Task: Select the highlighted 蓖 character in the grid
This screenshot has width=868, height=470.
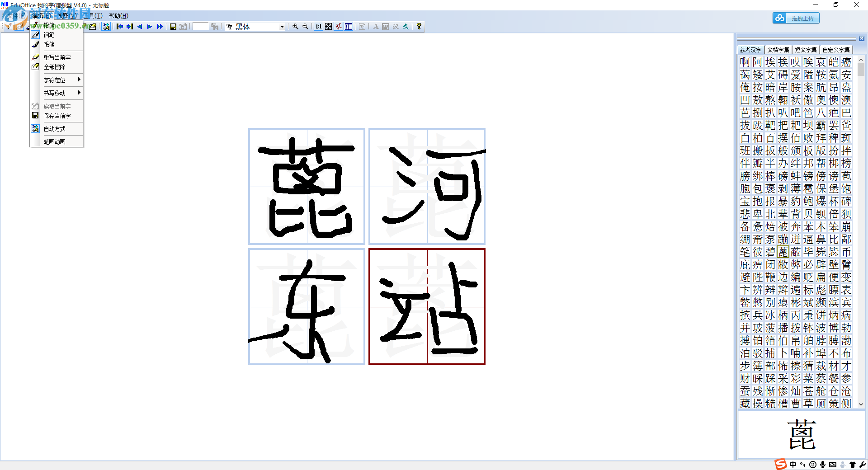Action: point(784,252)
